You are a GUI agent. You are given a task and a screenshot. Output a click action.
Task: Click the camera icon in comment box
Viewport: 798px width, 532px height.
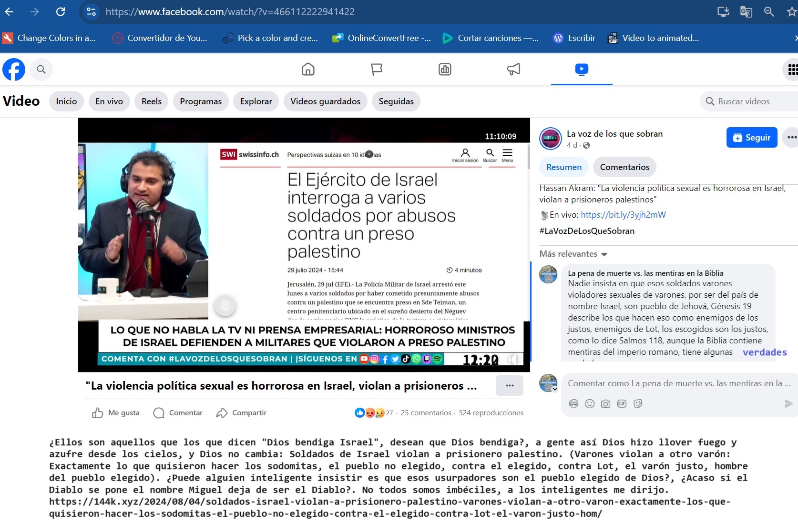(x=605, y=404)
